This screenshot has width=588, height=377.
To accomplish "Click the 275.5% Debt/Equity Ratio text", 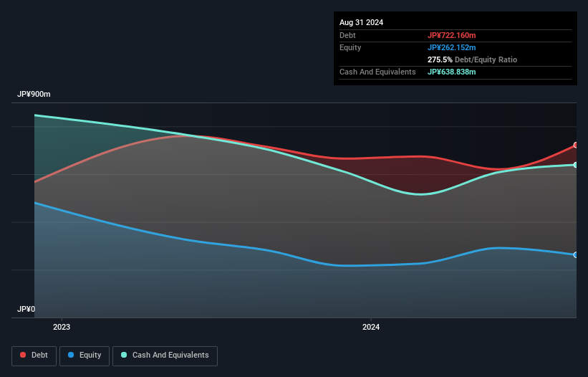I will click(x=472, y=59).
